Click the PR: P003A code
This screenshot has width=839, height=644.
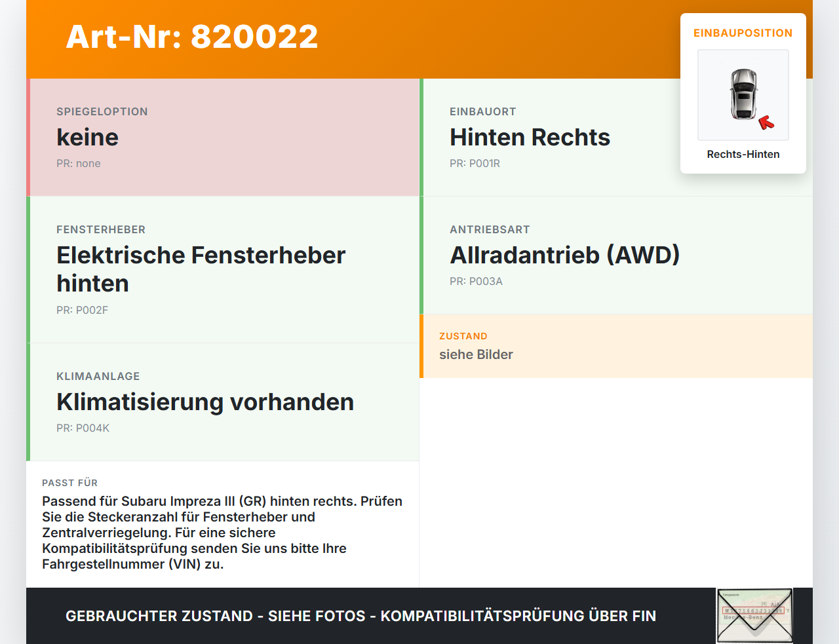(x=476, y=281)
